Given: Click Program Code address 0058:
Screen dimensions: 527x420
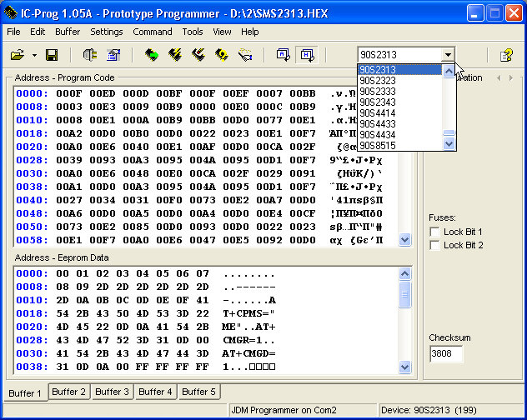Looking at the screenshot, I should pos(33,240).
